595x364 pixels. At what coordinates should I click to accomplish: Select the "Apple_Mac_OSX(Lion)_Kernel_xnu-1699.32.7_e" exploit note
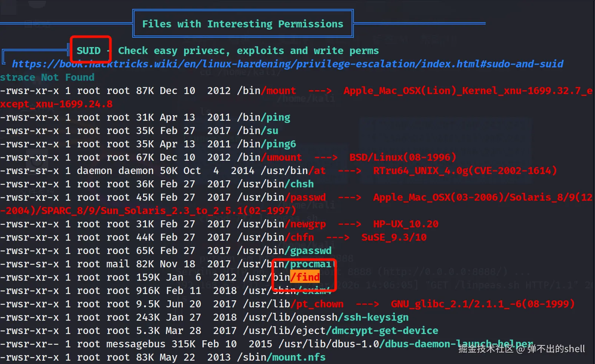[x=468, y=91]
